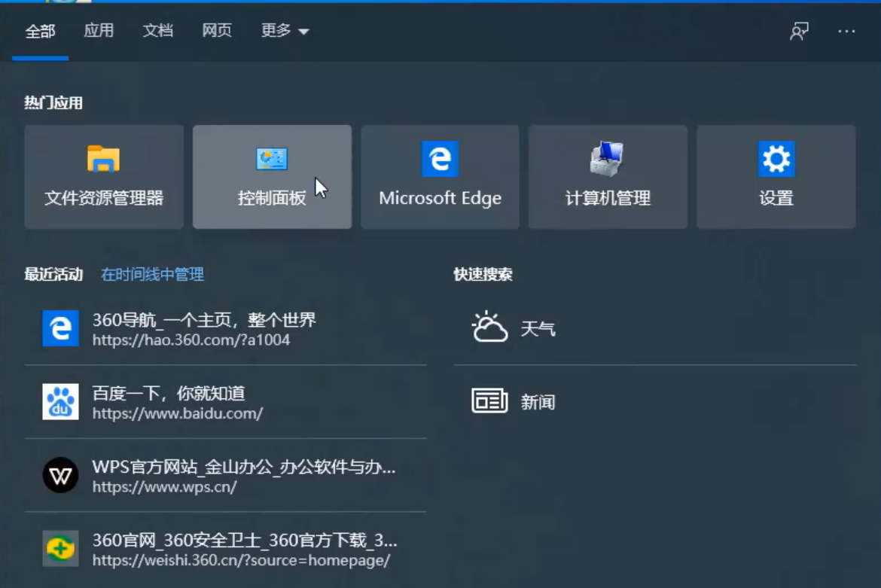Open the 360导航 recent activity entry

(x=204, y=328)
